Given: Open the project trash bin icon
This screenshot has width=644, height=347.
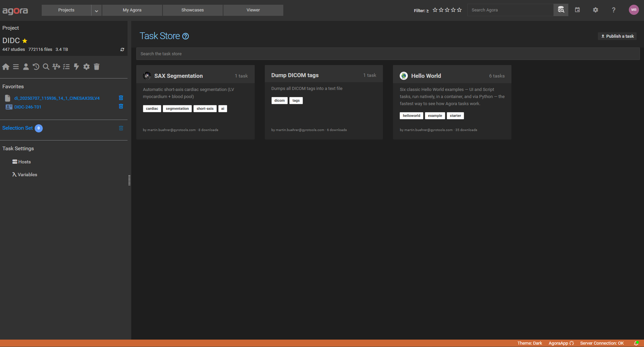Looking at the screenshot, I should 97,67.
